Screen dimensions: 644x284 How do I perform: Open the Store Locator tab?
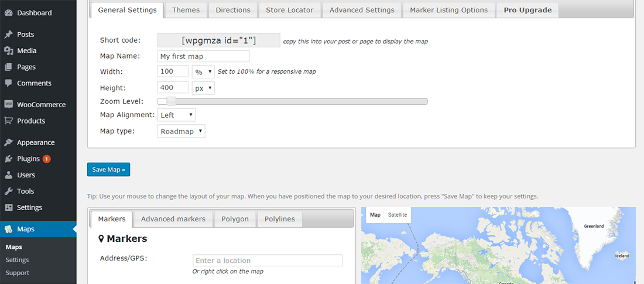click(x=290, y=10)
